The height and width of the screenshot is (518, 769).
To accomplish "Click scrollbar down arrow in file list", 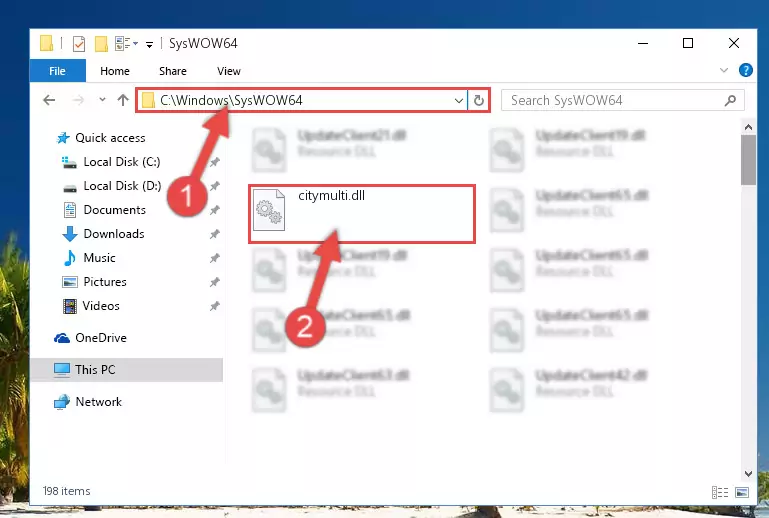I will (x=748, y=474).
